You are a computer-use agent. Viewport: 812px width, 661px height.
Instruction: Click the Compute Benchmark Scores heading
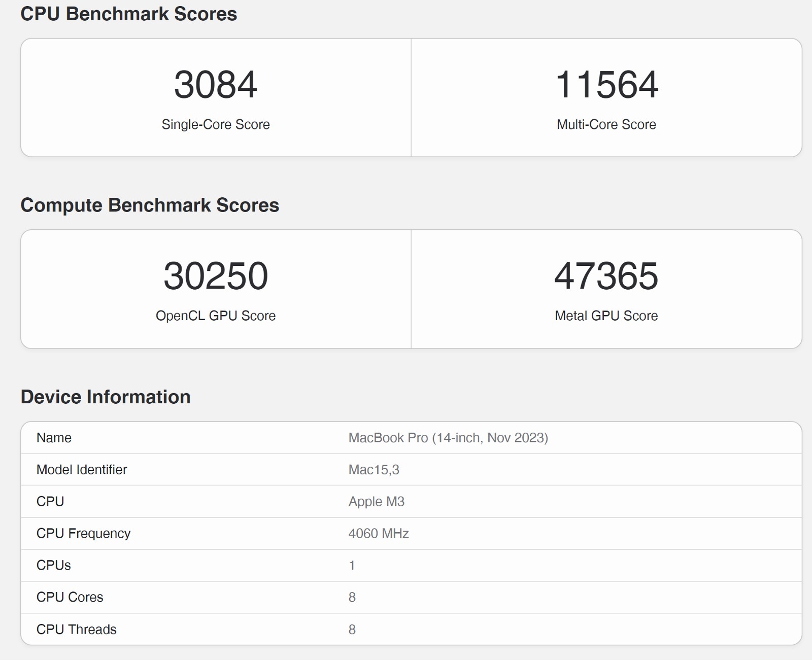(x=150, y=205)
